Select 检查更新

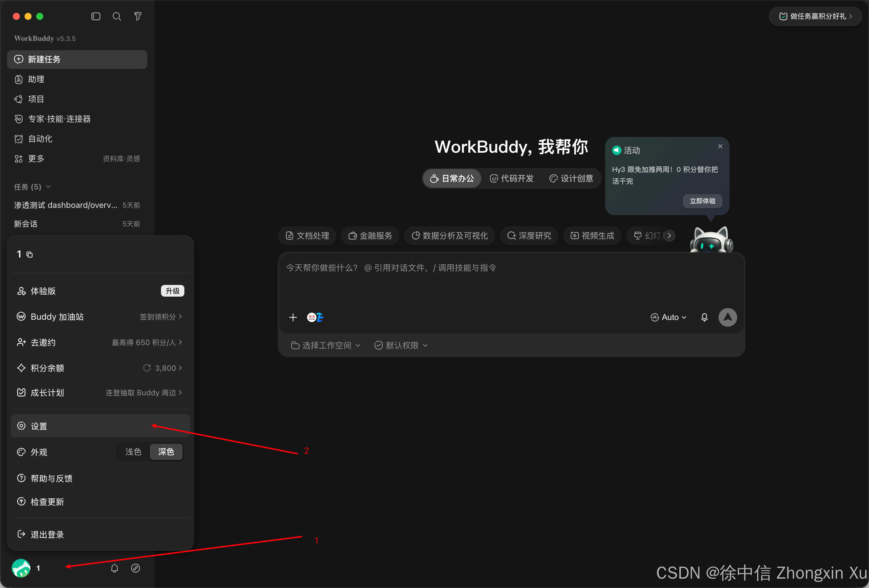click(100, 502)
